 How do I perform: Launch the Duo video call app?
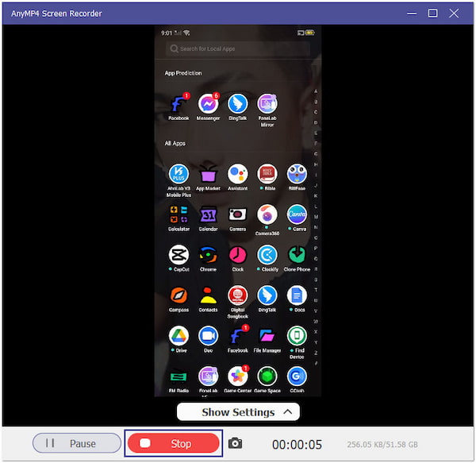(x=208, y=336)
